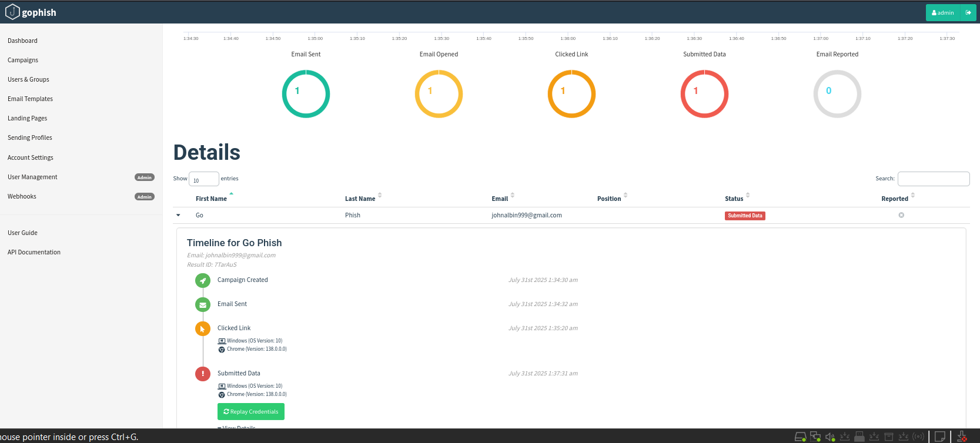Click the wireless signal tray icon
Image resolution: width=980 pixels, height=443 pixels.
[x=918, y=437]
